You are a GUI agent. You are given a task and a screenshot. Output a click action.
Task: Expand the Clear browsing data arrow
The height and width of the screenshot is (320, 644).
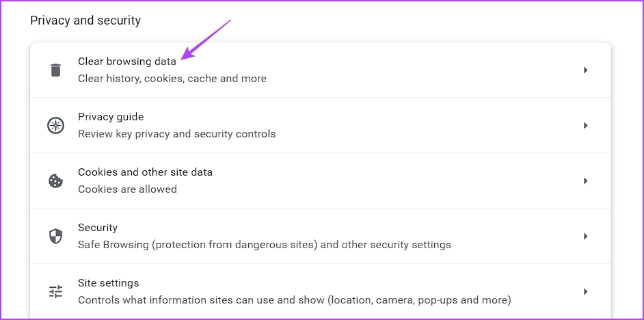[x=586, y=70]
